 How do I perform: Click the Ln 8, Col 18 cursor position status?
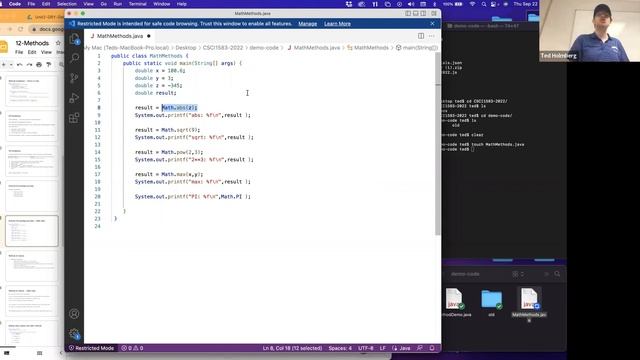pos(292,348)
